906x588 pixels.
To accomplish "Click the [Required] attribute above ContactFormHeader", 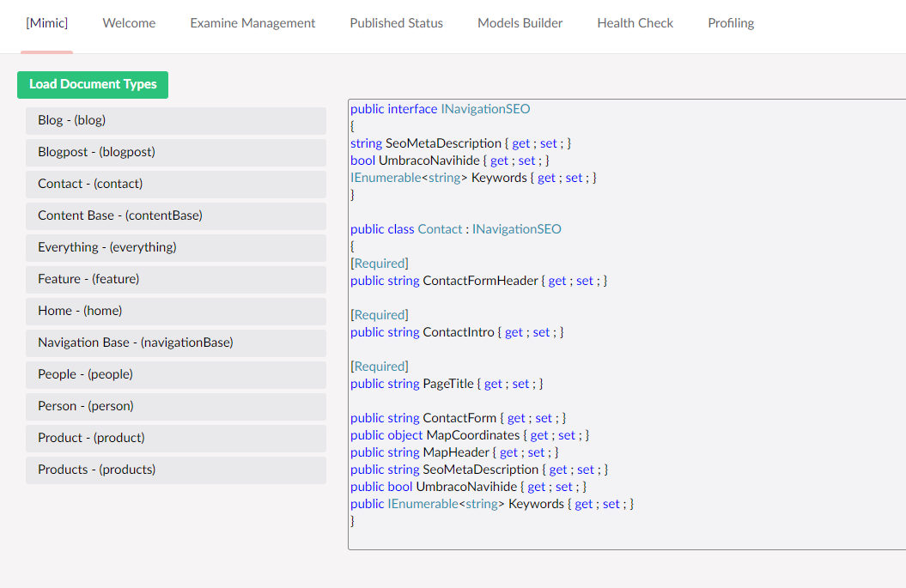I will 379,264.
